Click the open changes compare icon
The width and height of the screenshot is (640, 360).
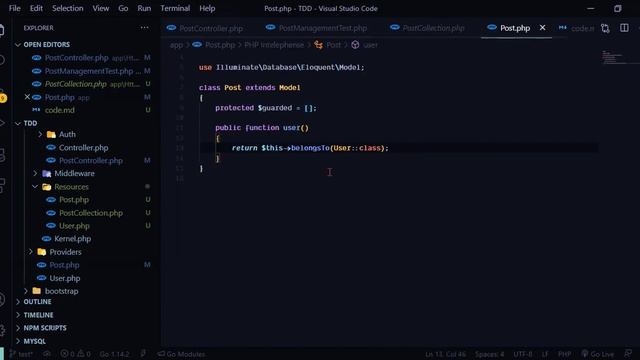coord(605,28)
